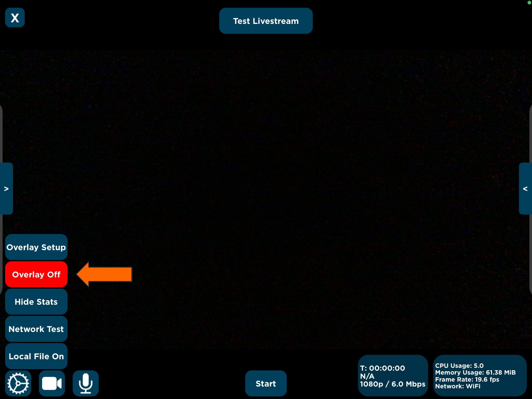This screenshot has width=532, height=399.
Task: Tap the video camera icon
Action: tap(52, 383)
